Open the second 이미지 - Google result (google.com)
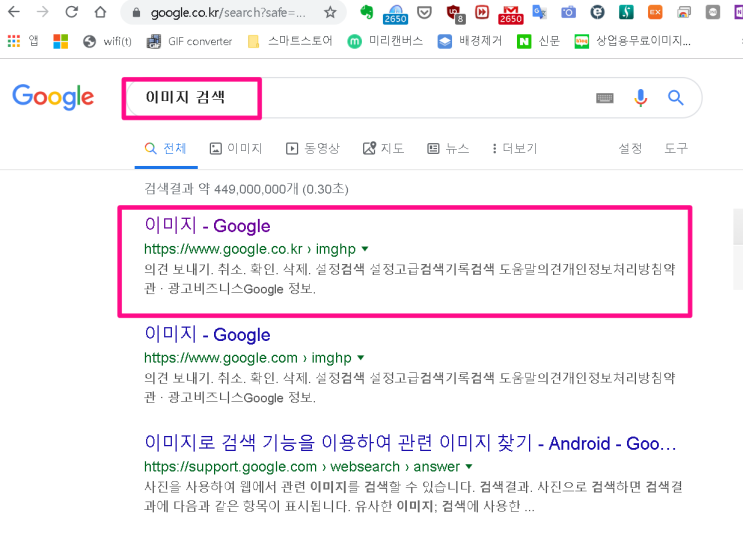This screenshot has width=743, height=534. coord(208,335)
